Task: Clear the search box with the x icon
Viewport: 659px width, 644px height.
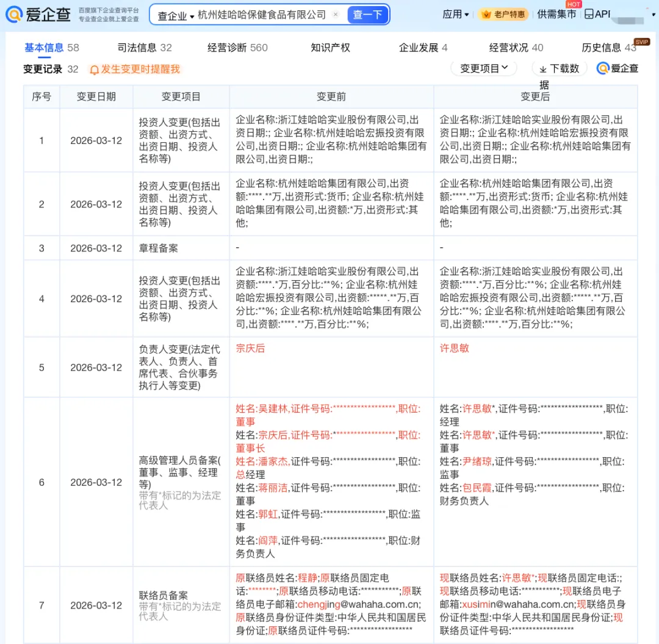Action: pyautogui.click(x=336, y=15)
